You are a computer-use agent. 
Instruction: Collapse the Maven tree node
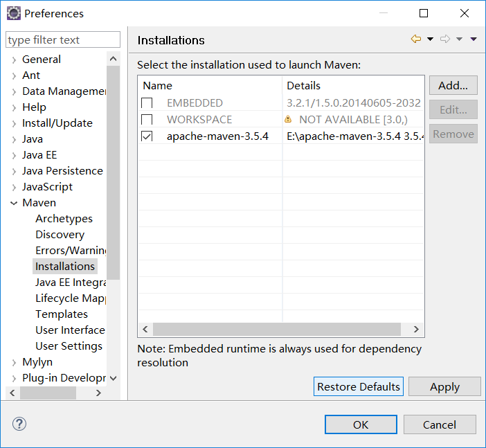[14, 203]
